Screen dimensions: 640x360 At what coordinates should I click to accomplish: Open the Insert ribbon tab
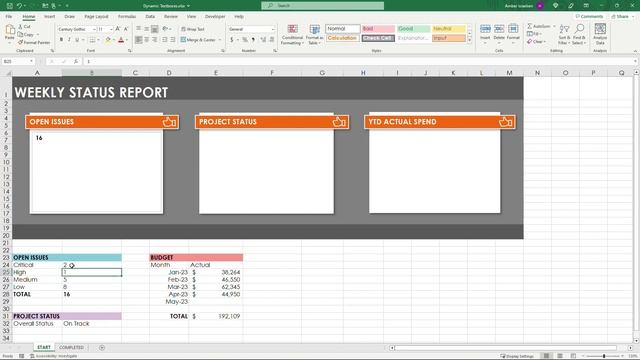(49, 16)
